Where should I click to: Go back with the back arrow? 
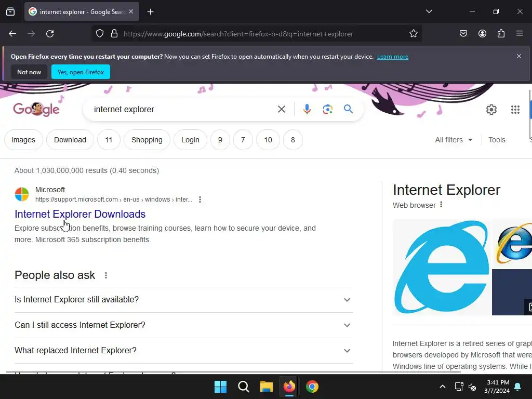[12, 34]
